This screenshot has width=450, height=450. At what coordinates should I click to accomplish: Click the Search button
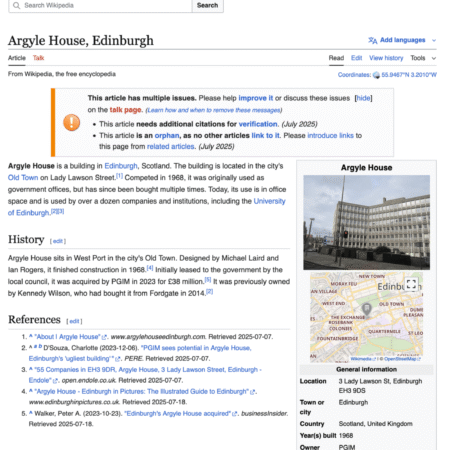coord(207,5)
